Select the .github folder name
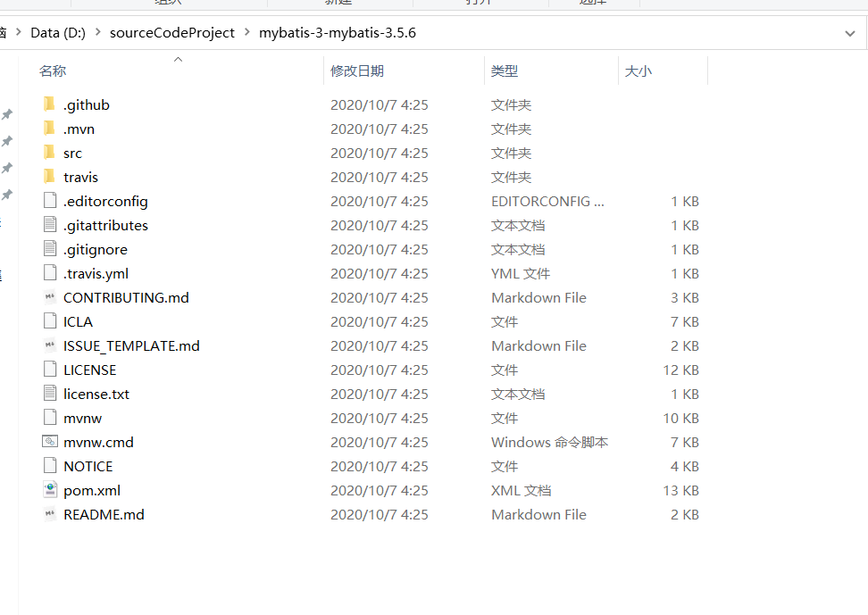Image resolution: width=868 pixels, height=615 pixels. coord(87,104)
